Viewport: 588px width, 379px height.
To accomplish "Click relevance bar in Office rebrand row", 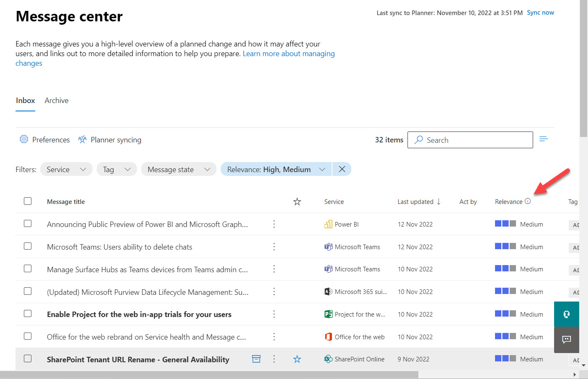I will point(505,336).
